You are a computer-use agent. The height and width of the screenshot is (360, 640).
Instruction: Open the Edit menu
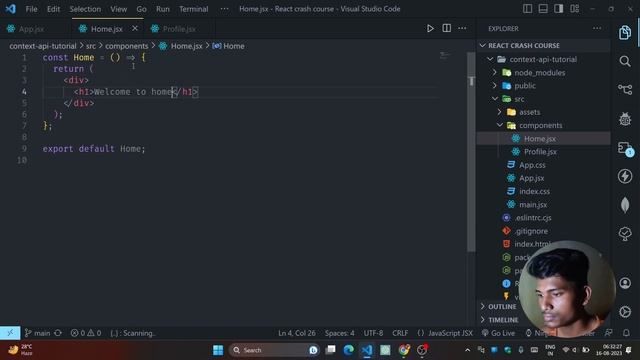53,9
